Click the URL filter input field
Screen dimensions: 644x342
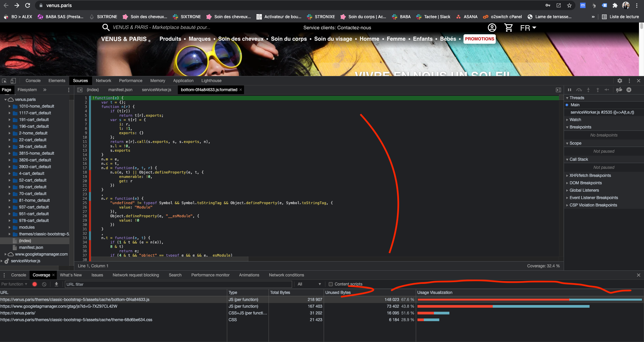pyautogui.click(x=179, y=284)
